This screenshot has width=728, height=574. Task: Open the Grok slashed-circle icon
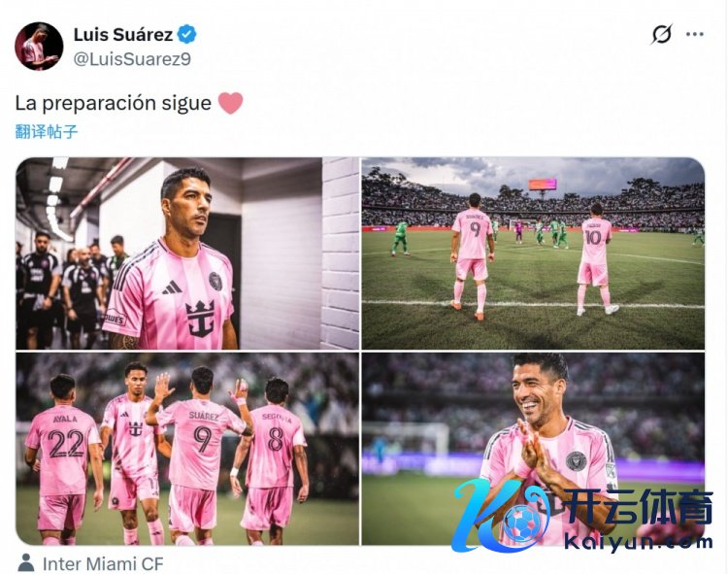pyautogui.click(x=661, y=34)
